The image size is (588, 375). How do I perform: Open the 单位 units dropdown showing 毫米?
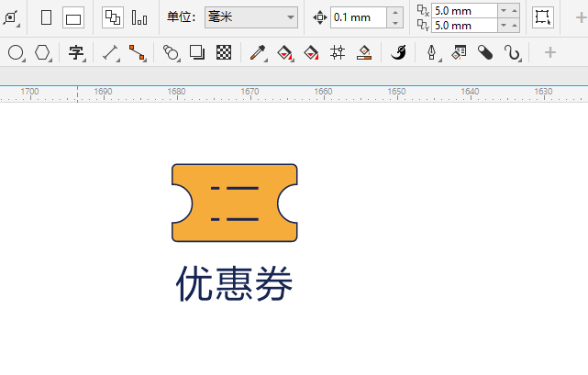click(251, 17)
